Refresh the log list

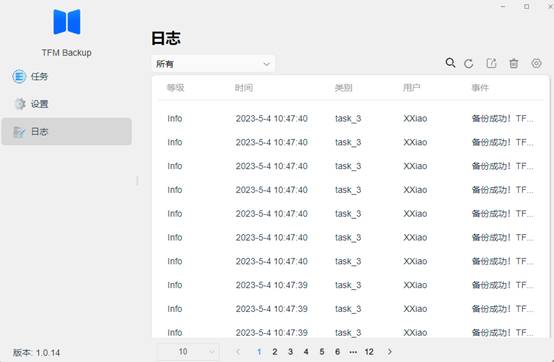point(469,64)
